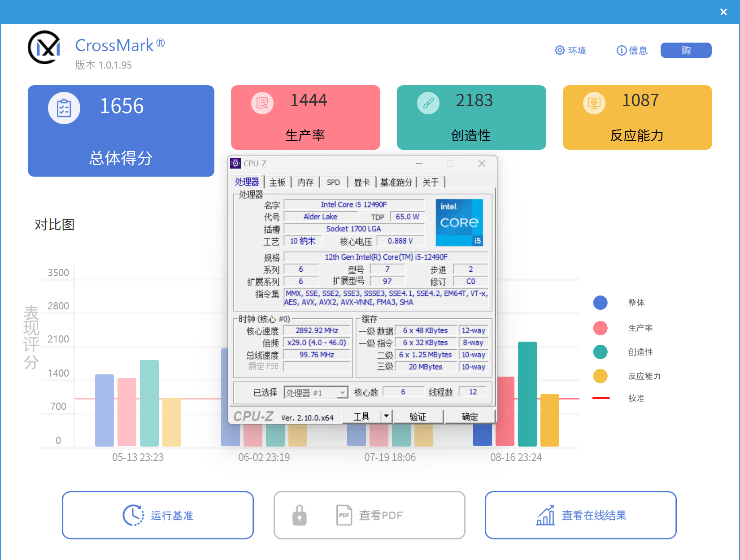This screenshot has width=740, height=560.
Task: Click the information circle icon
Action: coord(622,50)
